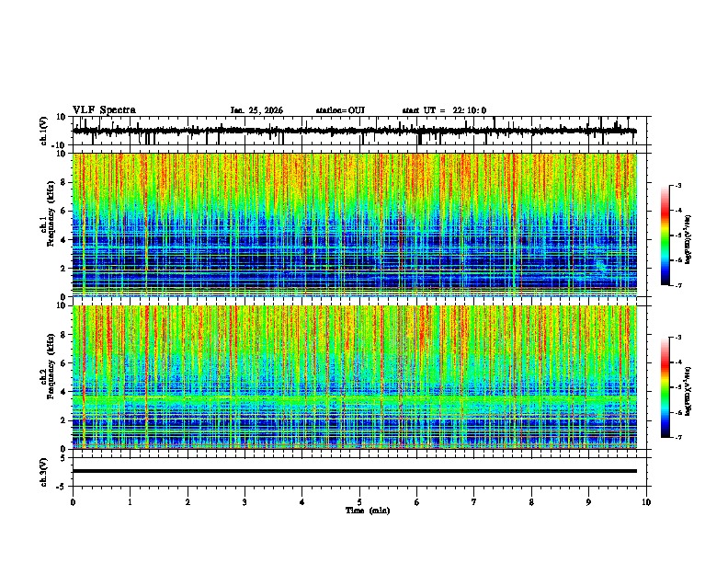Click the "station=OUI" label
This screenshot has height=563, width=728.
340,110
